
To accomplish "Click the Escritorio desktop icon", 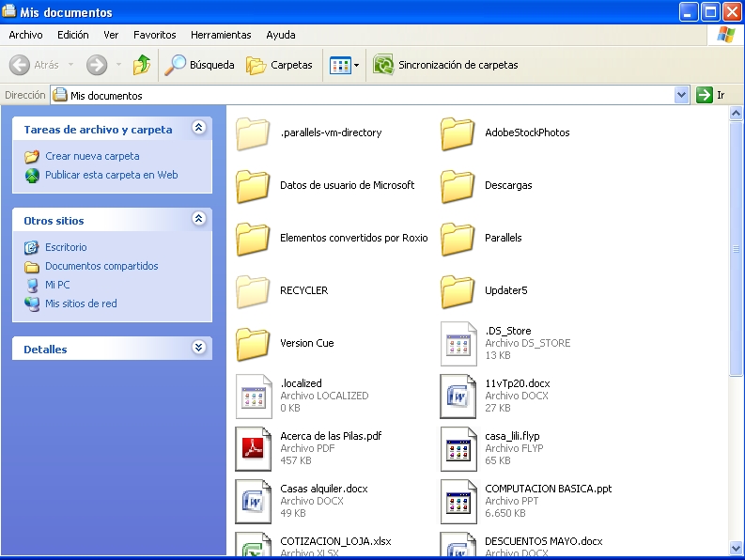I will (x=31, y=247).
